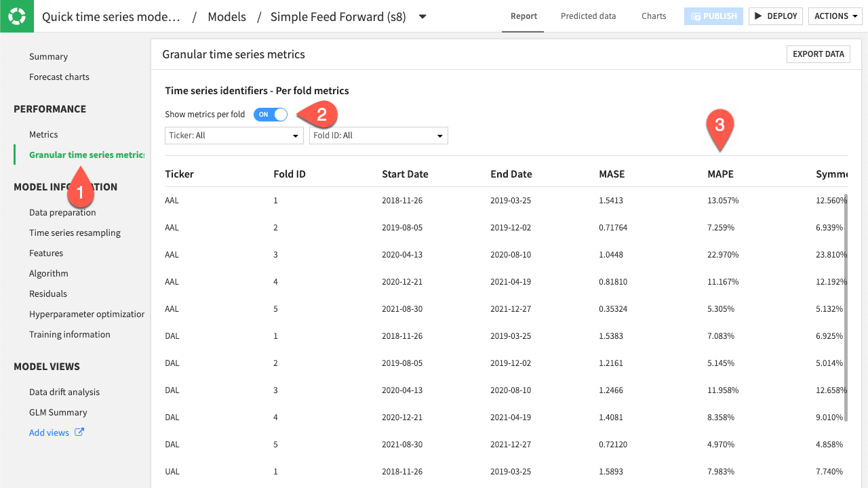Select Granular time series metrics in sidebar
Viewport: 868px width, 488px height.
pos(87,155)
